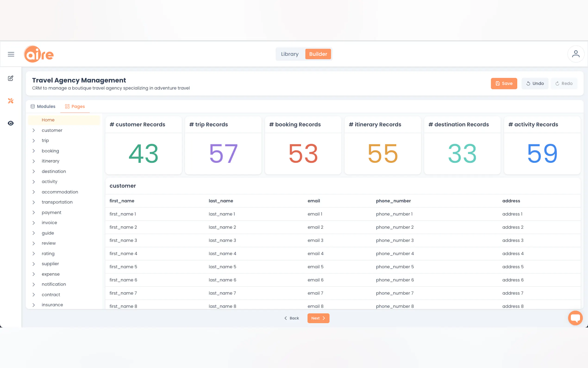This screenshot has height=368, width=588.
Task: Expand the customer page tree item
Action: coord(34,130)
